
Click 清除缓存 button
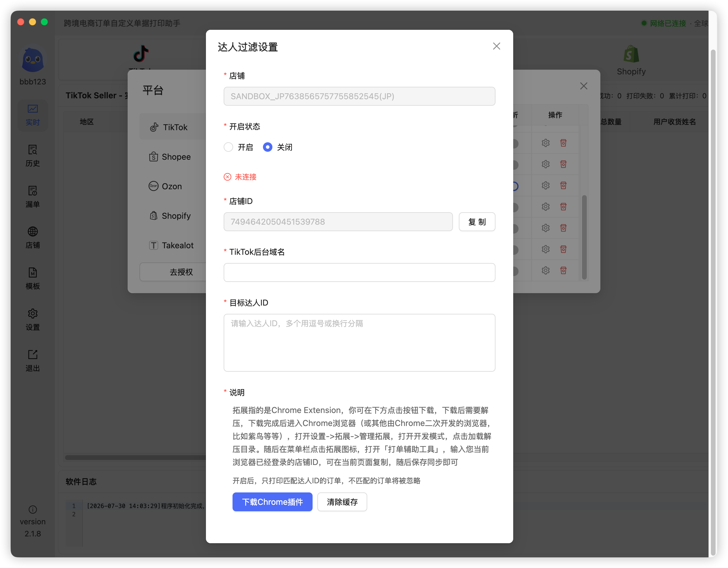[342, 502]
